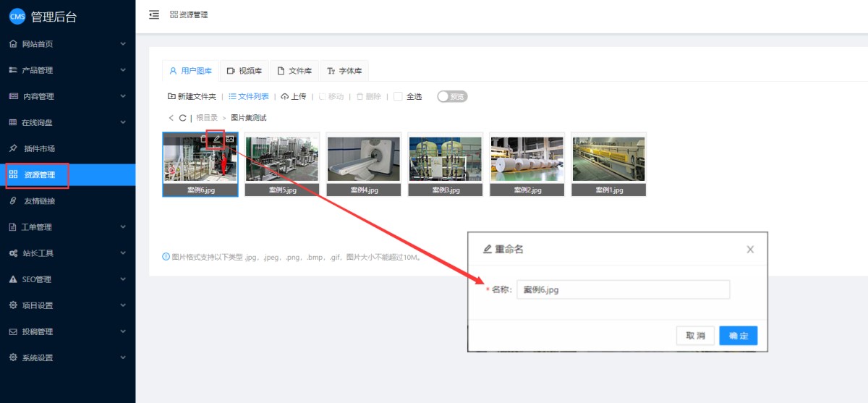Check the 全选 select-all checkbox
Screen dimensions: 868x403
coord(398,96)
